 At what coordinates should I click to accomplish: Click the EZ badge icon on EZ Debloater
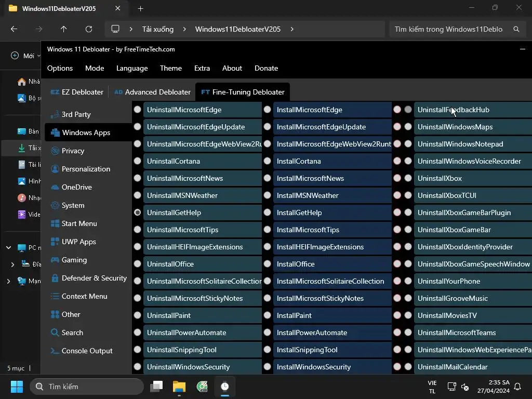(x=55, y=92)
